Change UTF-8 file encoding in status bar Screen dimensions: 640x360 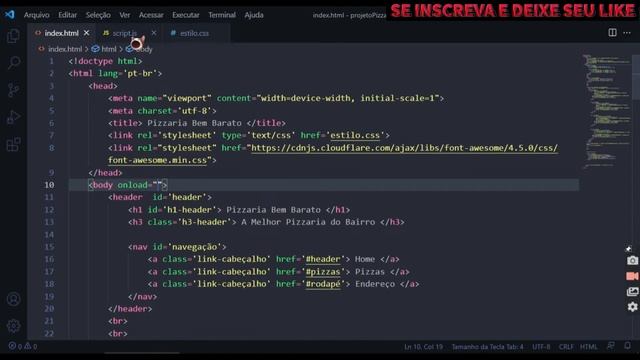(541, 347)
